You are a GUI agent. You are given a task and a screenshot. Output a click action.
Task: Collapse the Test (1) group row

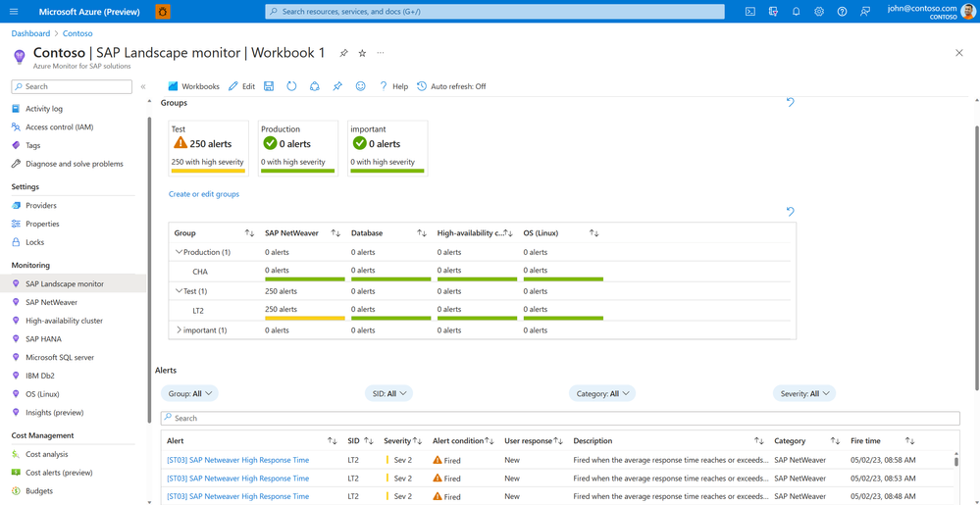[179, 290]
